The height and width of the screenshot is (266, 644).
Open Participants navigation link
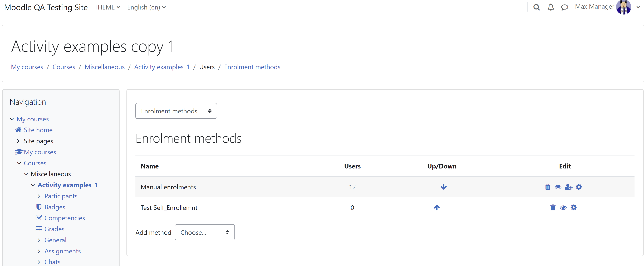(x=61, y=196)
